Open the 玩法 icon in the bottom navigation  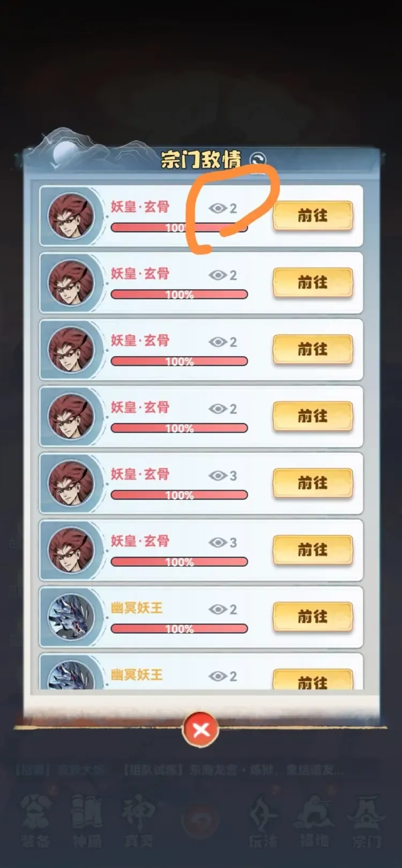[x=263, y=821]
